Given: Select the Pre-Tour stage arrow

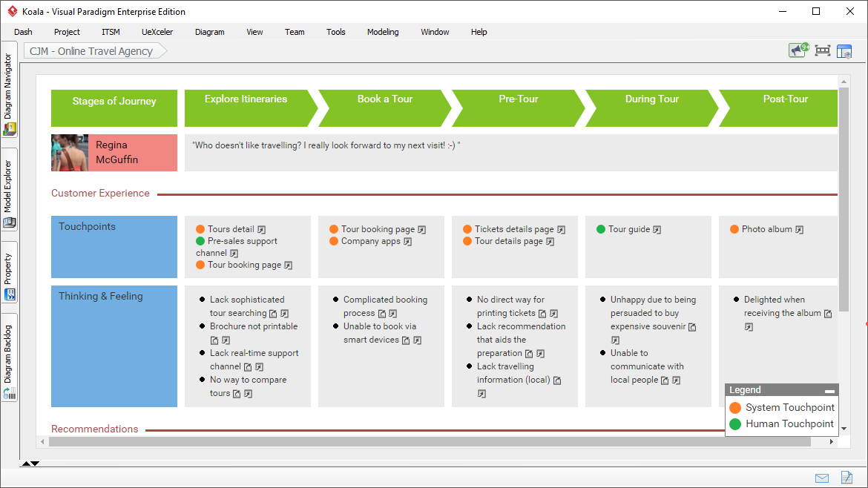Looking at the screenshot, I should 518,108.
